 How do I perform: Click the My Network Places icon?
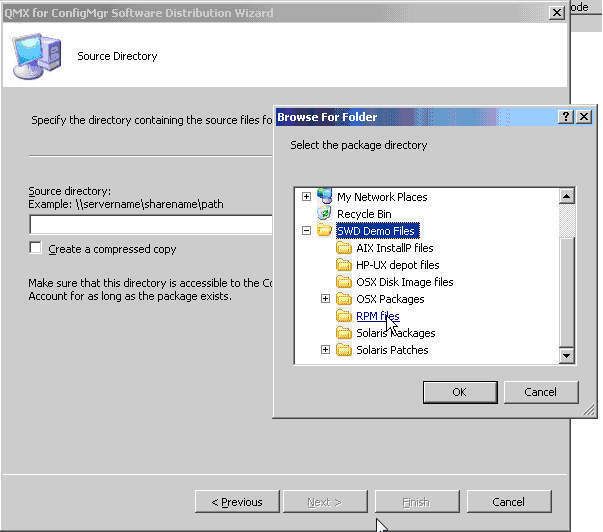tap(325, 196)
